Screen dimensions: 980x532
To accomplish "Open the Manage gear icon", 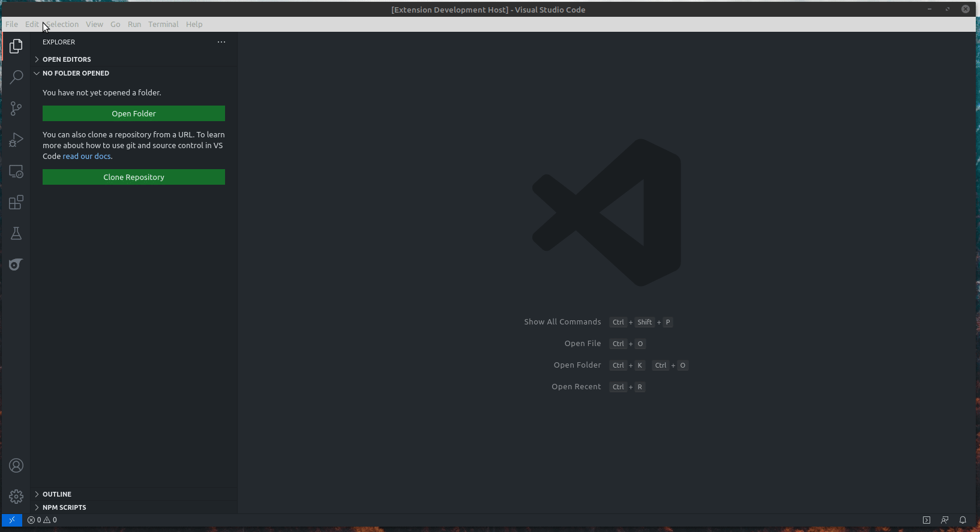I will [x=16, y=497].
